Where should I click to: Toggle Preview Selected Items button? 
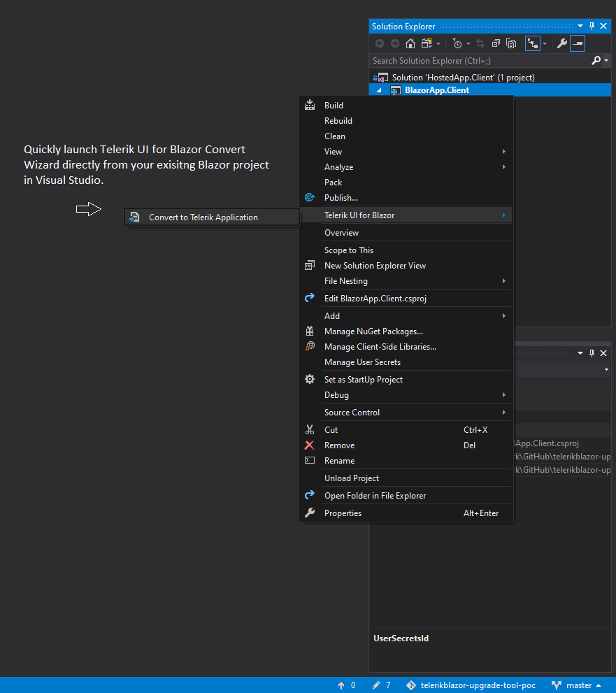click(577, 43)
